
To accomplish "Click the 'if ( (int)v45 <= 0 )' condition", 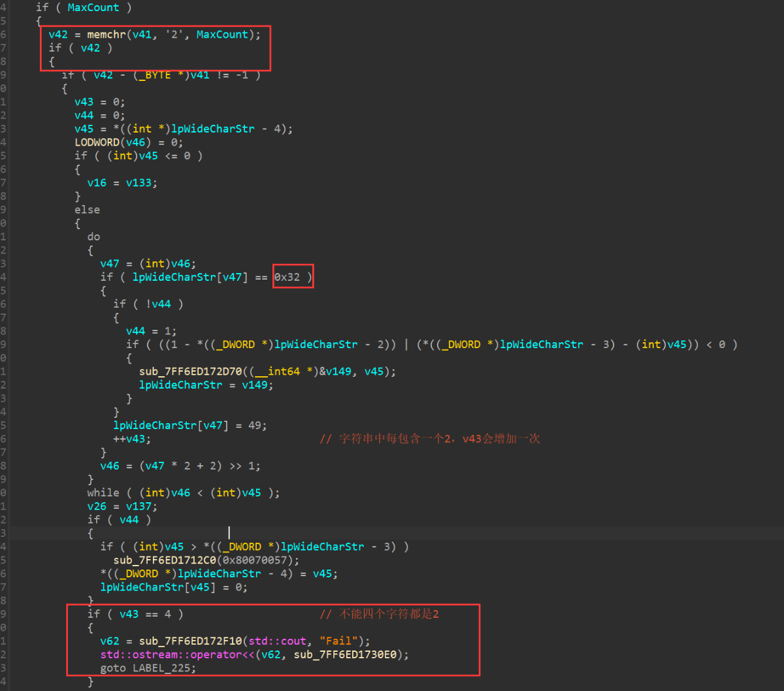I will pos(139,156).
